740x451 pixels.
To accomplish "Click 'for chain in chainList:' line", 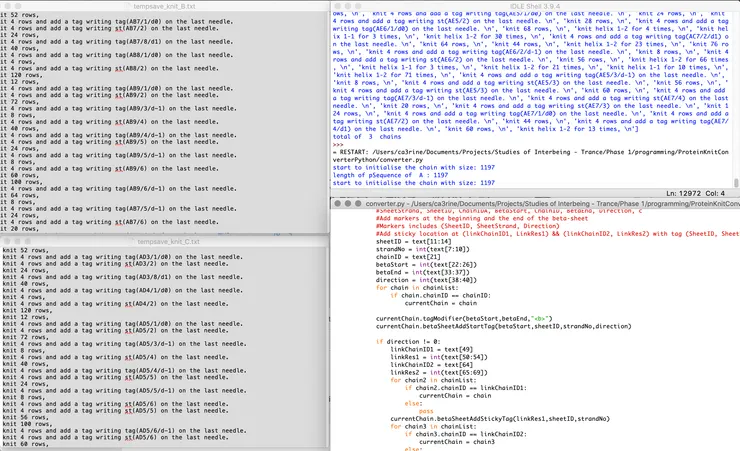I will (417, 288).
